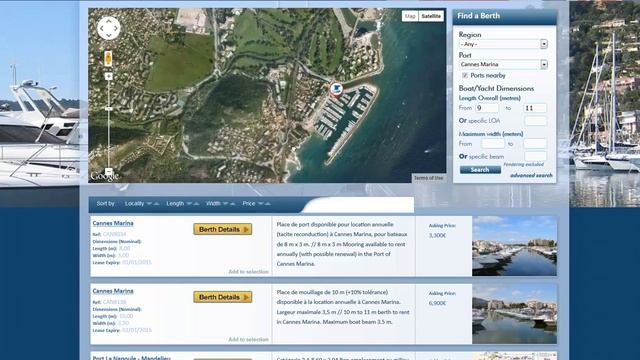
Task: Click the 3,300€ asking price
Action: point(437,236)
